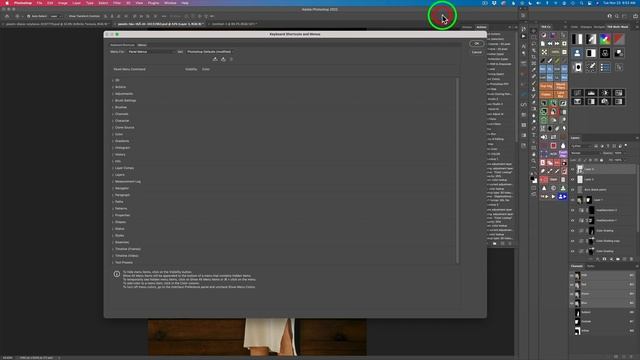
Task: Switch to the Keyboard Shortcuts tab
Action: pyautogui.click(x=122, y=45)
